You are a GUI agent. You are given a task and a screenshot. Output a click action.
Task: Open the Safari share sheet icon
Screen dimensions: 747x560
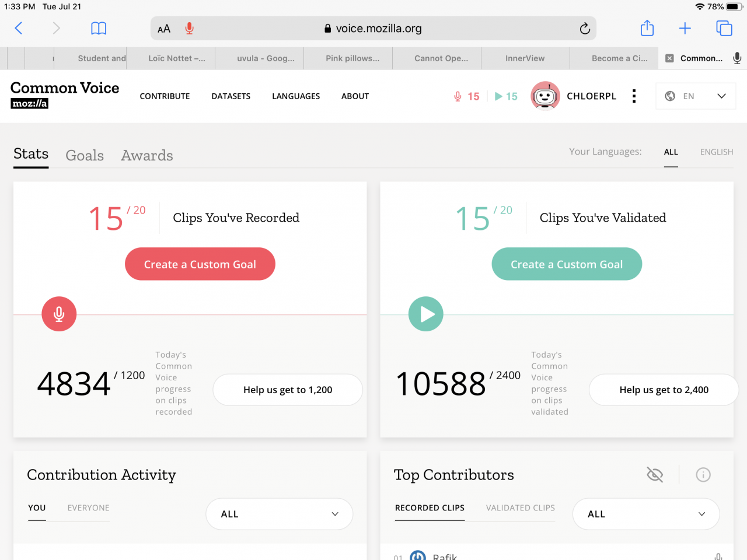click(647, 28)
